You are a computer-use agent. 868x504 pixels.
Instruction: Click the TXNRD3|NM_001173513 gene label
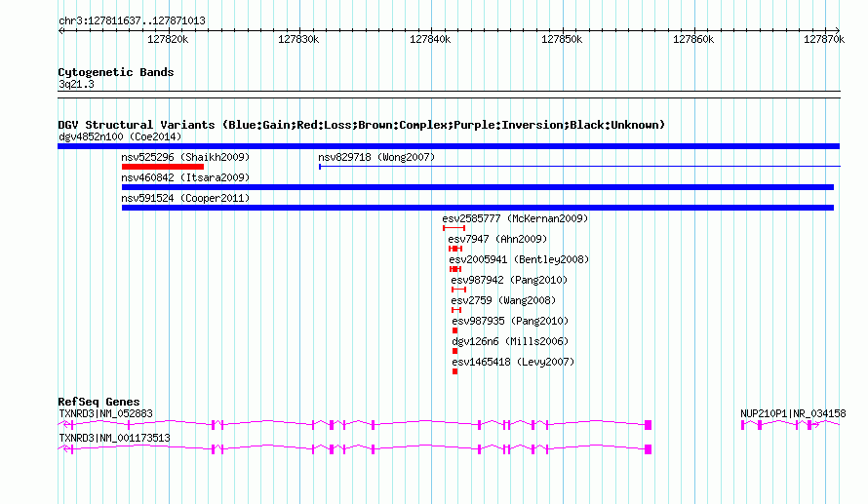tap(114, 438)
